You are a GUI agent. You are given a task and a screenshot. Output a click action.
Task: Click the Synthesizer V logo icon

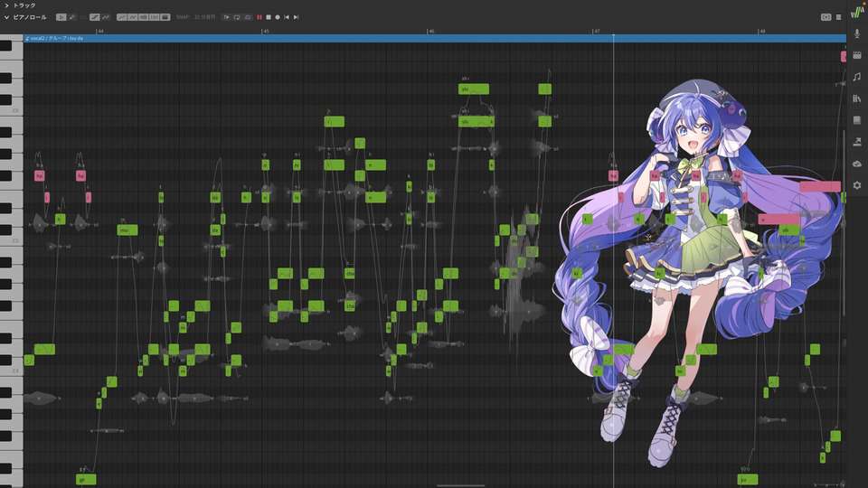(x=857, y=11)
